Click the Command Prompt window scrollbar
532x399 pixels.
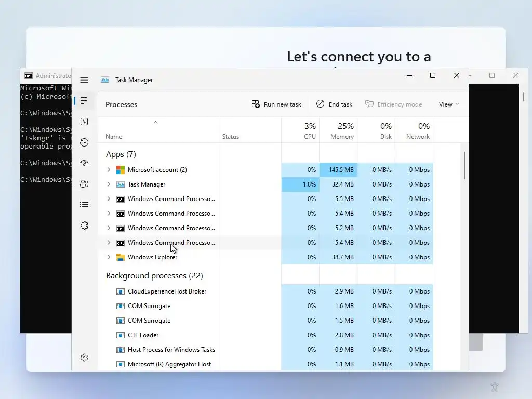524,96
